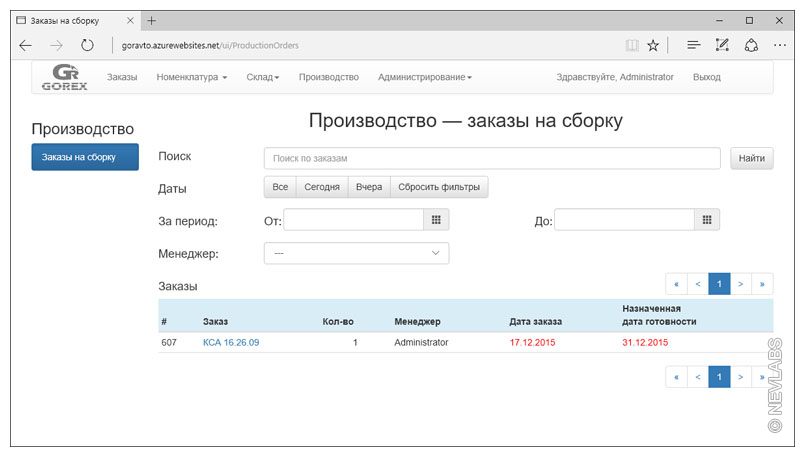
Task: Open browser reading view icon
Action: (x=631, y=45)
